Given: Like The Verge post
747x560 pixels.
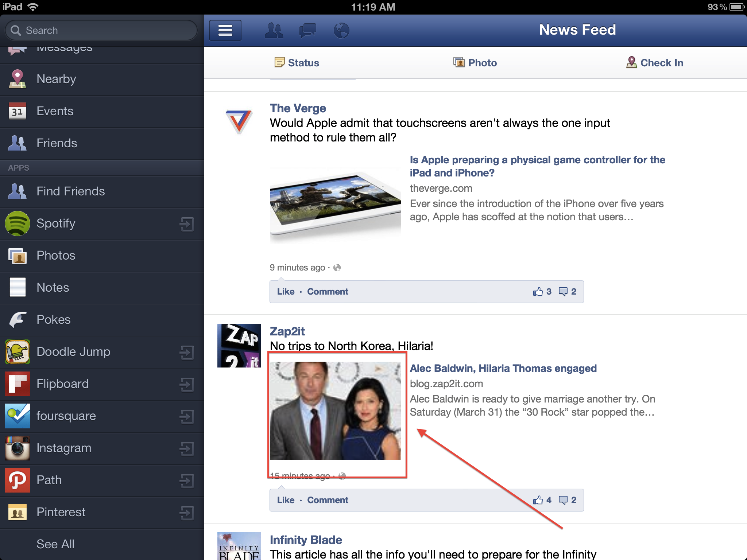Looking at the screenshot, I should click(286, 292).
